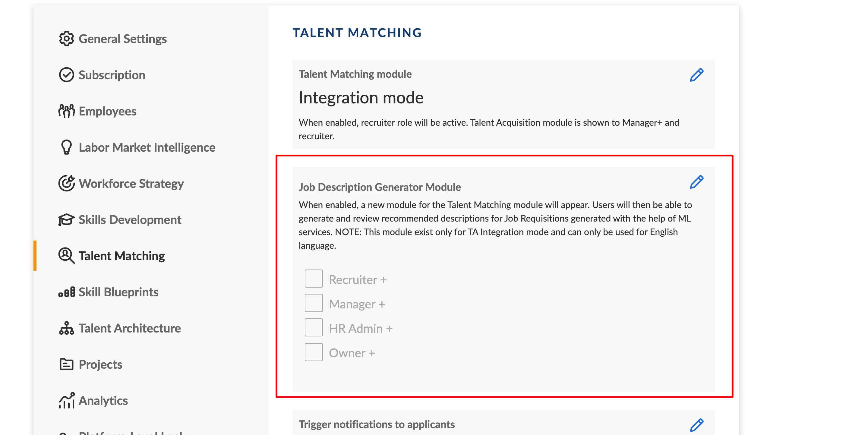Go to the Projects section

tap(100, 364)
